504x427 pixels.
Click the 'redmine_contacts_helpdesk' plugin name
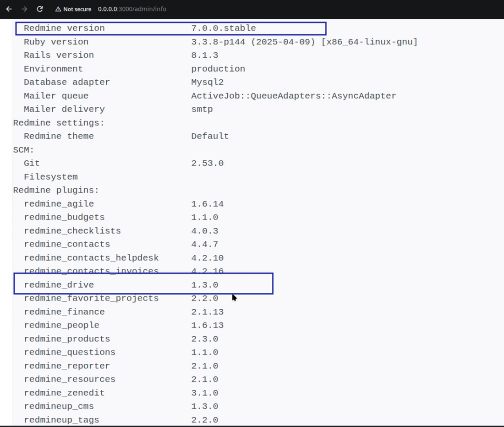click(x=91, y=257)
